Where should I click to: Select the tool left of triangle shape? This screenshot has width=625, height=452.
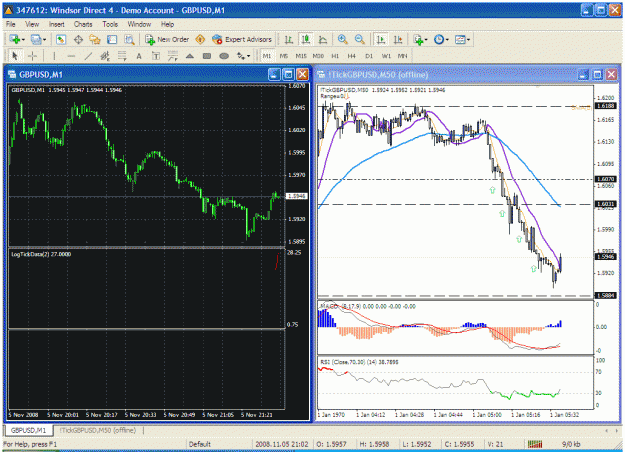pos(173,56)
